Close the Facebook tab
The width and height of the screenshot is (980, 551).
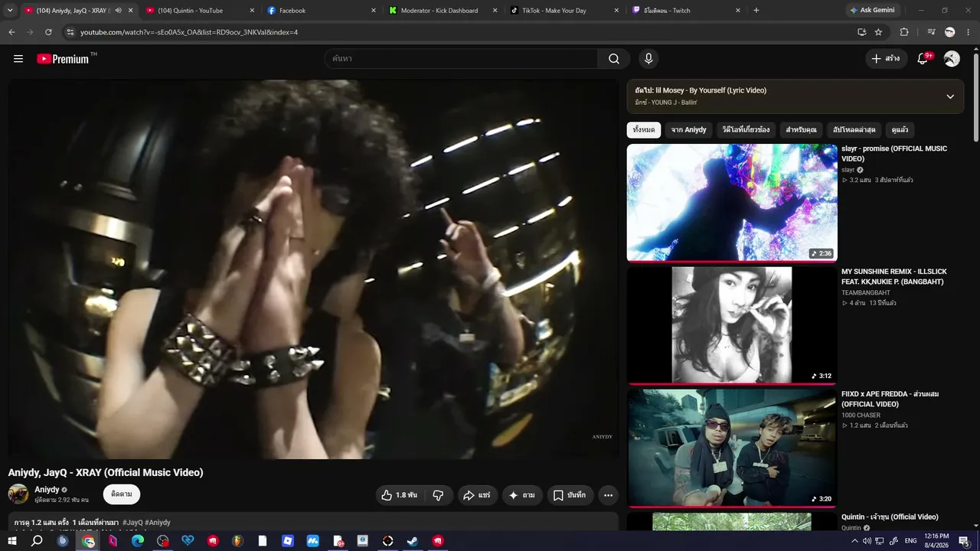point(374,11)
